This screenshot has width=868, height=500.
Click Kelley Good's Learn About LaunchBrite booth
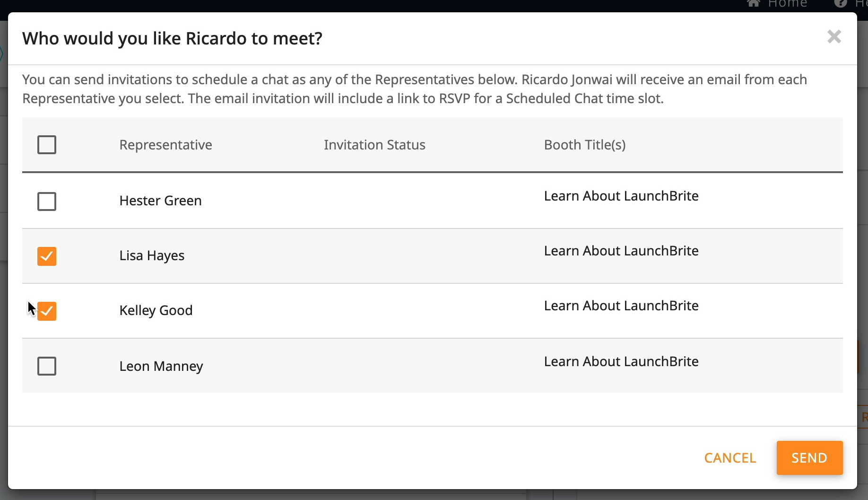click(x=621, y=306)
